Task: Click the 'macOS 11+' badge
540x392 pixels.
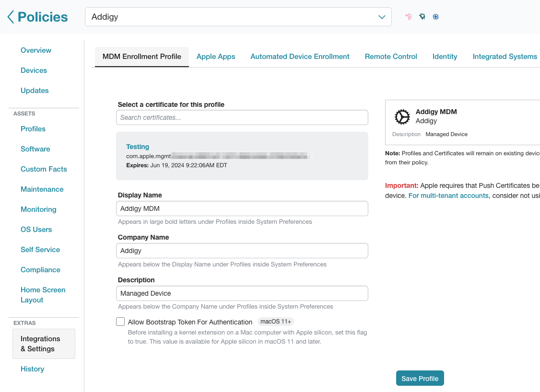Action: tap(275, 322)
